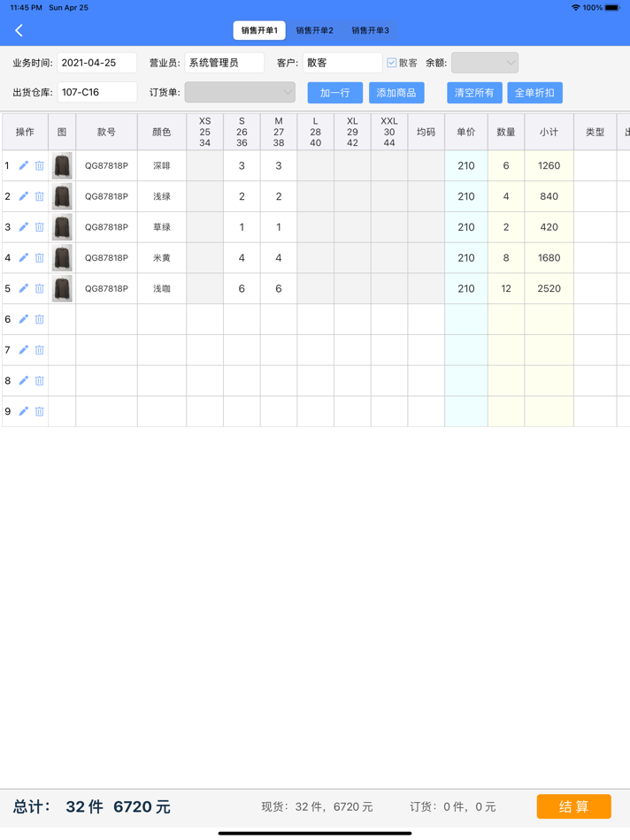This screenshot has width=630, height=840.
Task: Delete row 9 with the trash icon
Action: 39,411
